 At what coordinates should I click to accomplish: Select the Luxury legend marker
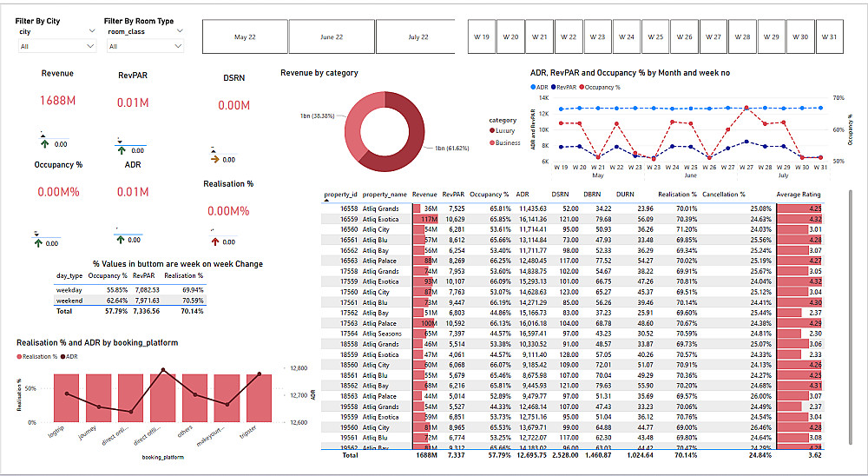tap(492, 131)
